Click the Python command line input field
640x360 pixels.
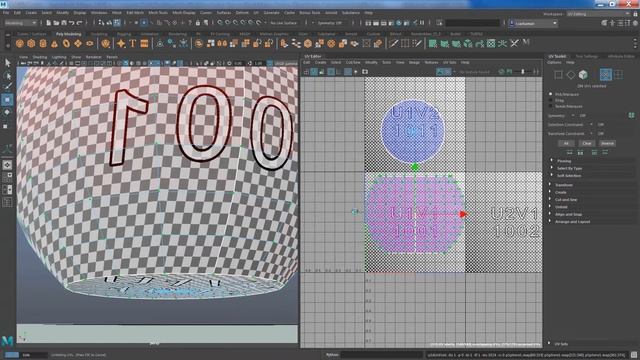pyautogui.click(x=382, y=355)
